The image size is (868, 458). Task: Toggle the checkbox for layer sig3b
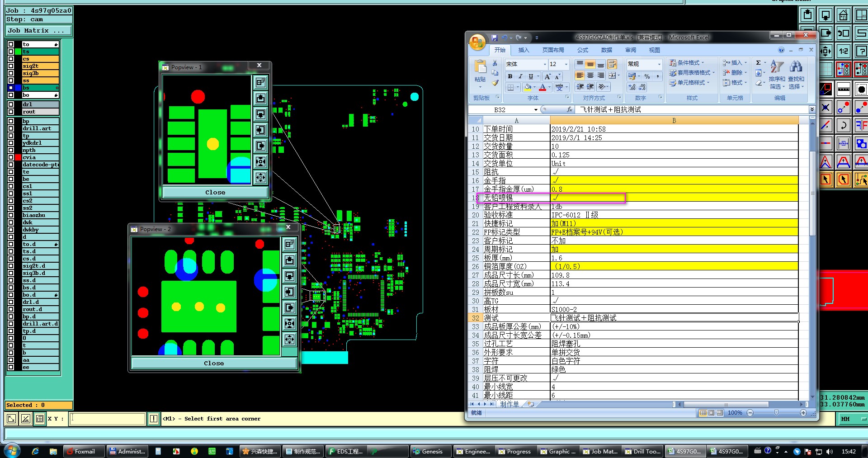[11, 73]
